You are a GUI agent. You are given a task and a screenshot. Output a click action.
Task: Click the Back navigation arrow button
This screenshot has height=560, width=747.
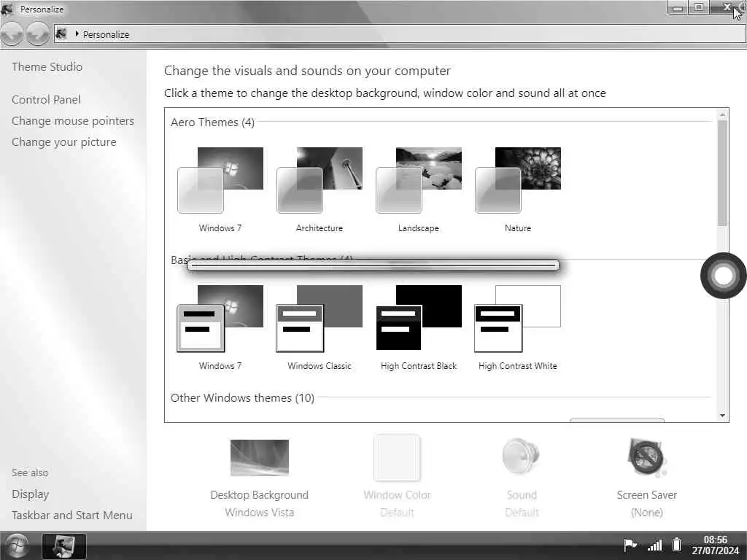(x=12, y=34)
